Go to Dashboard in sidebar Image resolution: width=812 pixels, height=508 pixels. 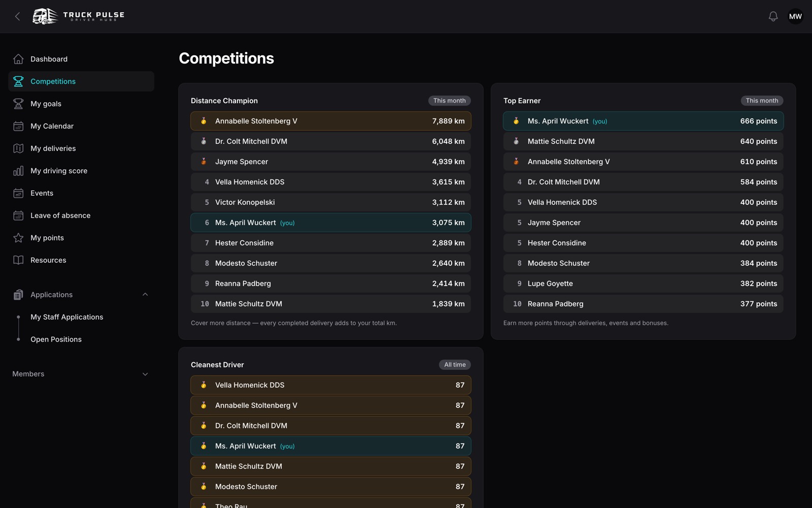tap(81, 59)
